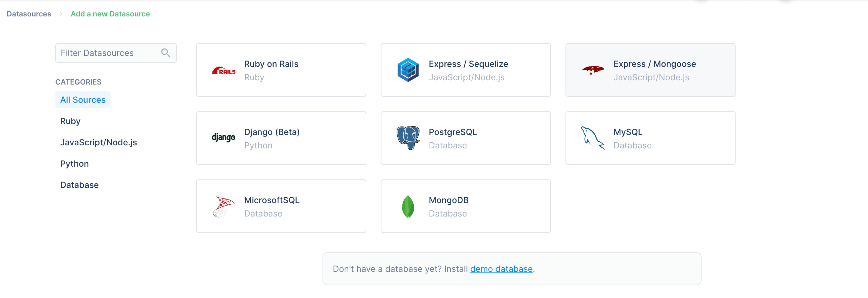The height and width of the screenshot is (298, 868).
Task: Go back to Datasources breadcrumb
Action: click(x=29, y=14)
